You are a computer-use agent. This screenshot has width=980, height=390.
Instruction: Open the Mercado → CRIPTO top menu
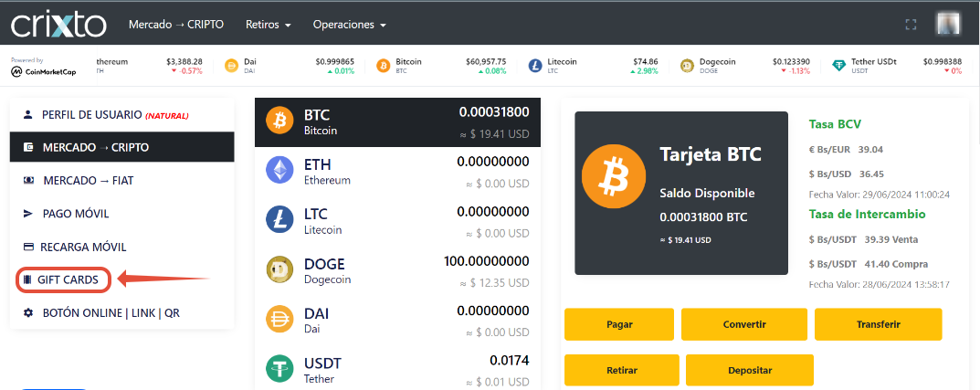coord(176,25)
